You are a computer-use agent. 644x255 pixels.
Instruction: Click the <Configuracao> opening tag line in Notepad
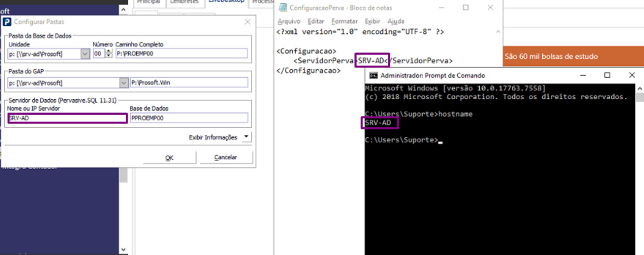[x=306, y=51]
